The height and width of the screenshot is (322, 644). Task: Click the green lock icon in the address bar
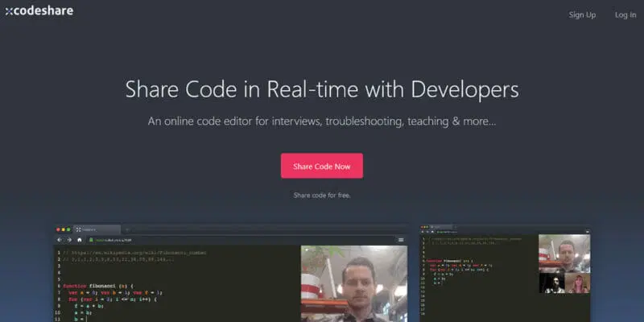coord(91,240)
